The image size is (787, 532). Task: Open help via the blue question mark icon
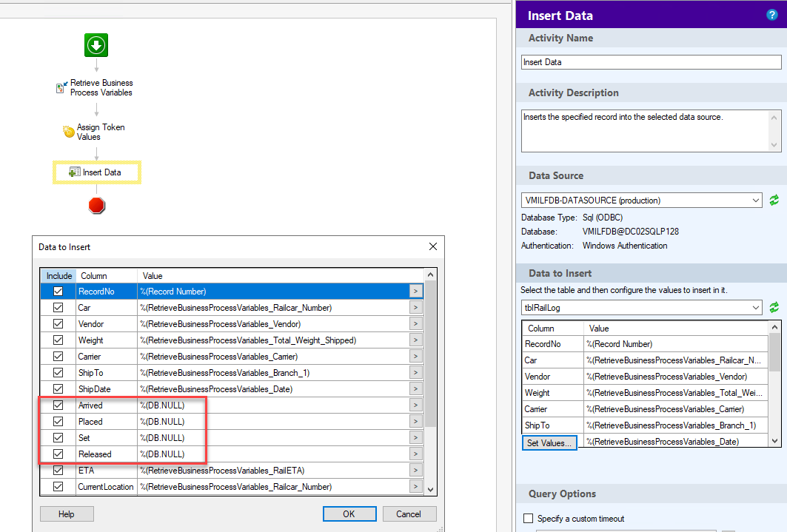pos(772,15)
